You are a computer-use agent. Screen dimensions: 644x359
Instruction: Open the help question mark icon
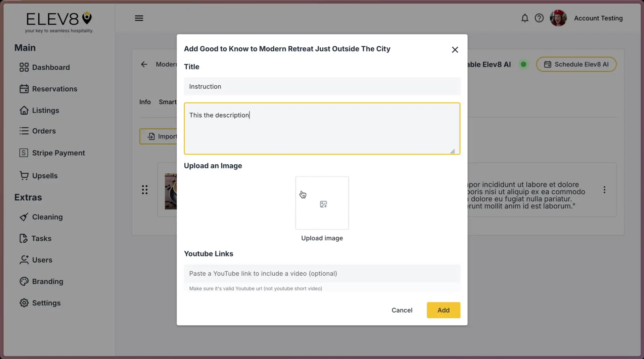point(539,18)
